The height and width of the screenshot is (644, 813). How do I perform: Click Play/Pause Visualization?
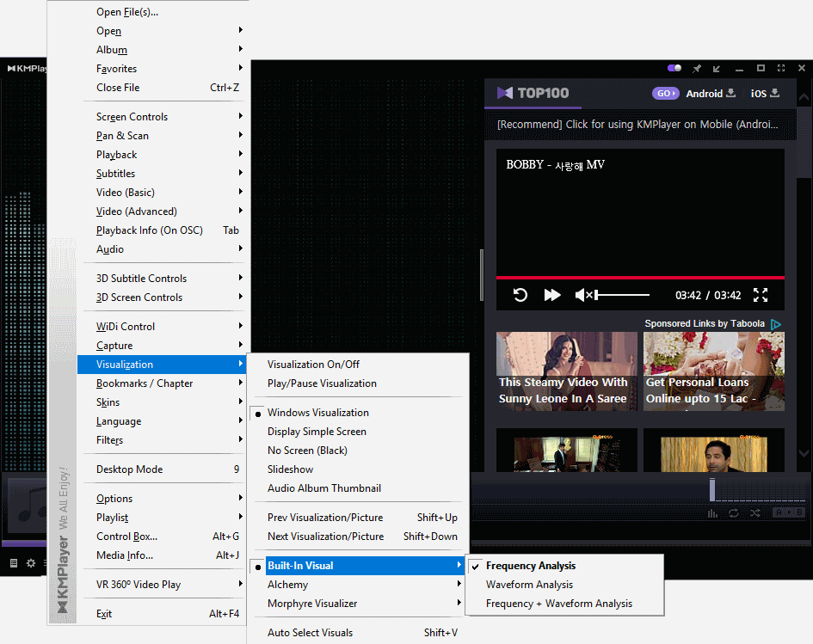pos(358,383)
